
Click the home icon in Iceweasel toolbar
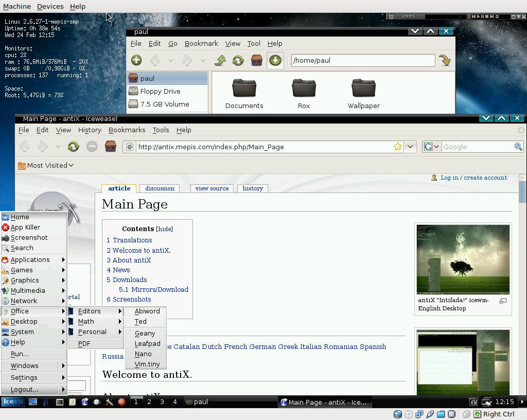[110, 147]
